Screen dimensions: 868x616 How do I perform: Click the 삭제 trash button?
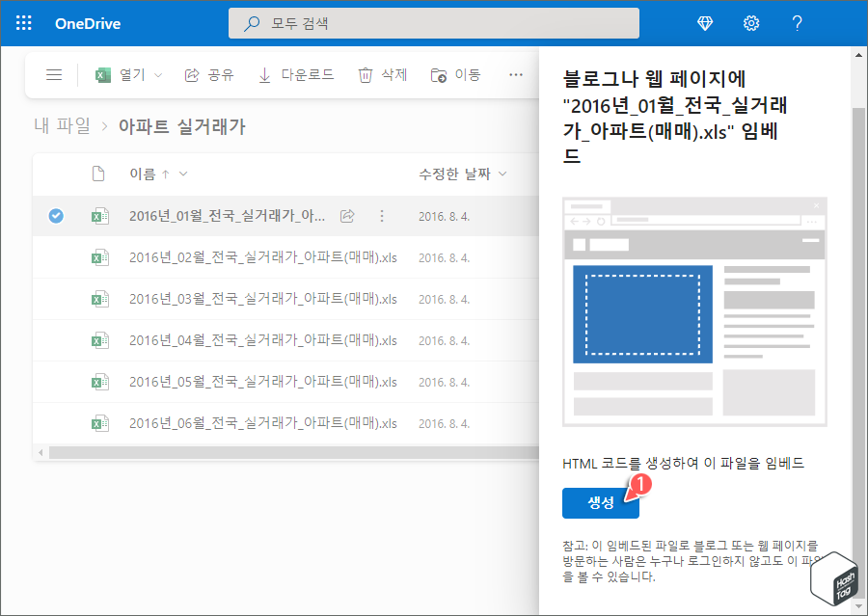click(x=383, y=75)
